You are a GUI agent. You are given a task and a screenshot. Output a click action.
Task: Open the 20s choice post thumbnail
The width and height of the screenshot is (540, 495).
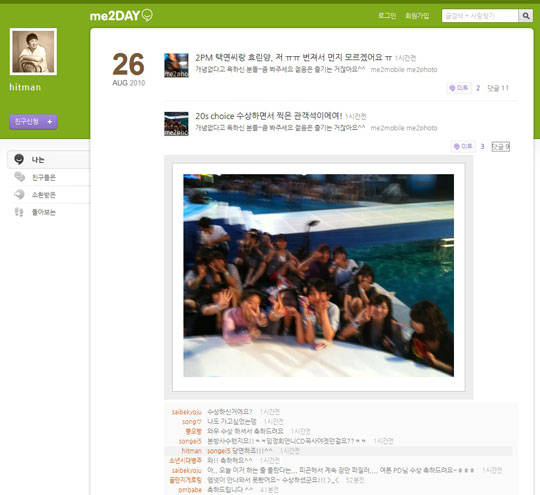[176, 124]
